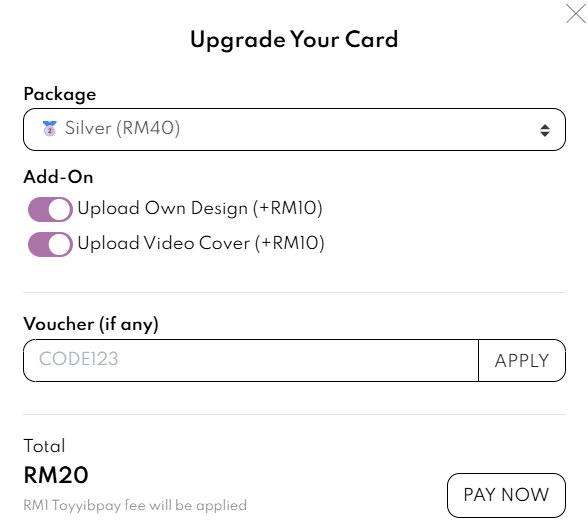
Task: Click the APPLY text beside voucher field
Action: 522,361
